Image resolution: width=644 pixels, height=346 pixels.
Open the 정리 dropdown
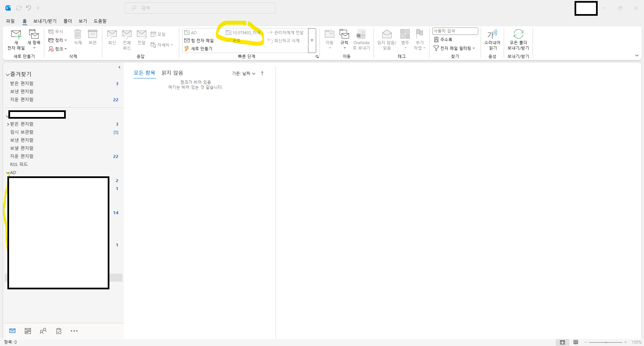[58, 40]
